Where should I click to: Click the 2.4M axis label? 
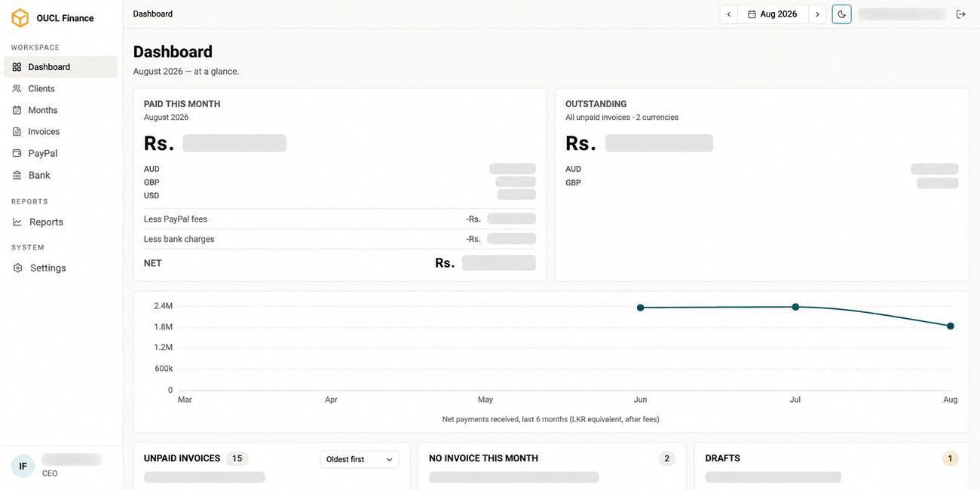coord(164,306)
